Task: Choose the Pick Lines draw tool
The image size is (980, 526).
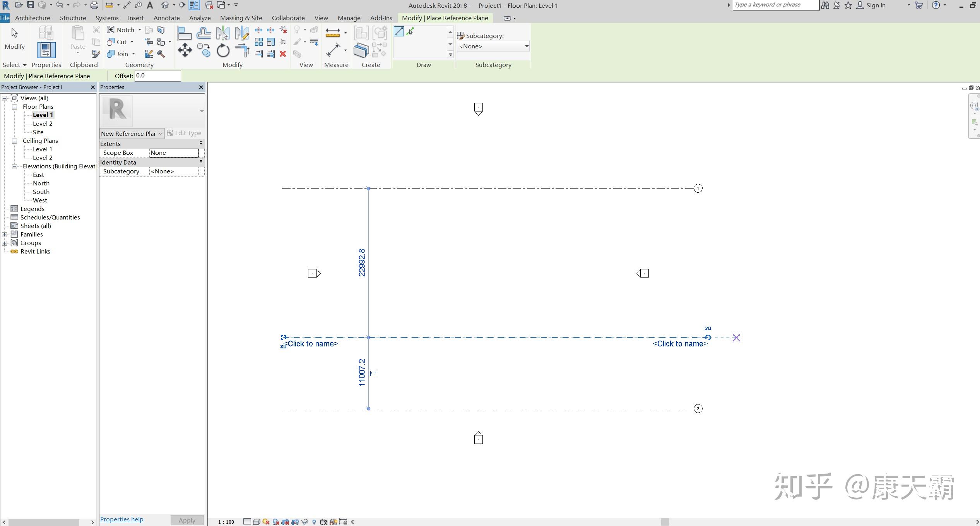Action: coord(410,32)
